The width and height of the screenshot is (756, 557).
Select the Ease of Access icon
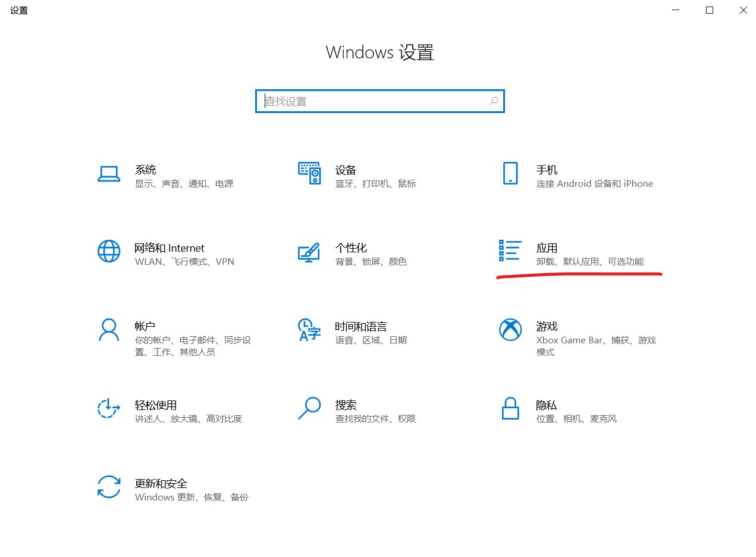[x=108, y=408]
